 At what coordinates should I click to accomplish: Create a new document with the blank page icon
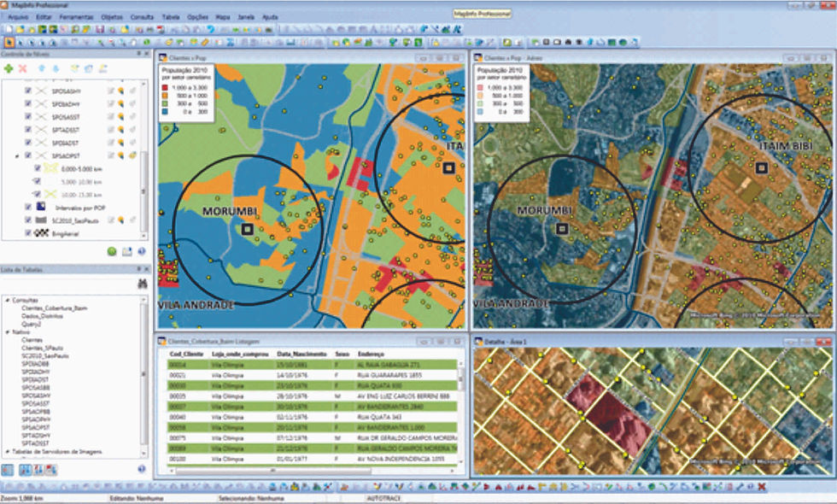pyautogui.click(x=9, y=29)
